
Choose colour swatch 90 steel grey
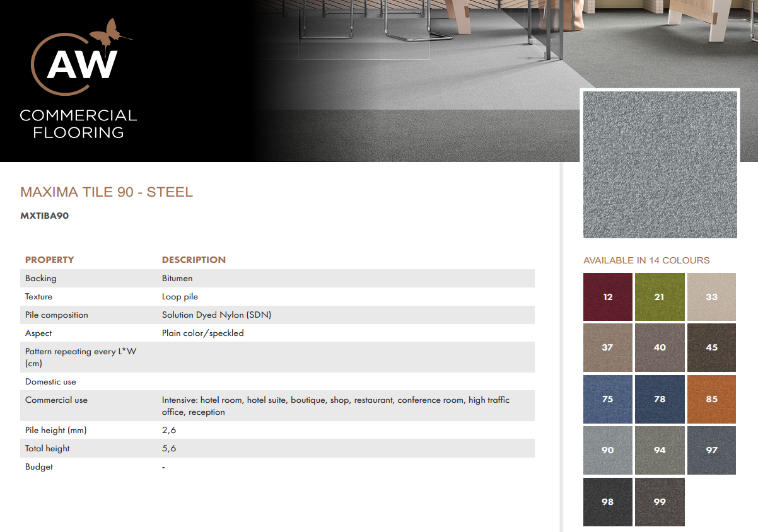click(x=607, y=450)
